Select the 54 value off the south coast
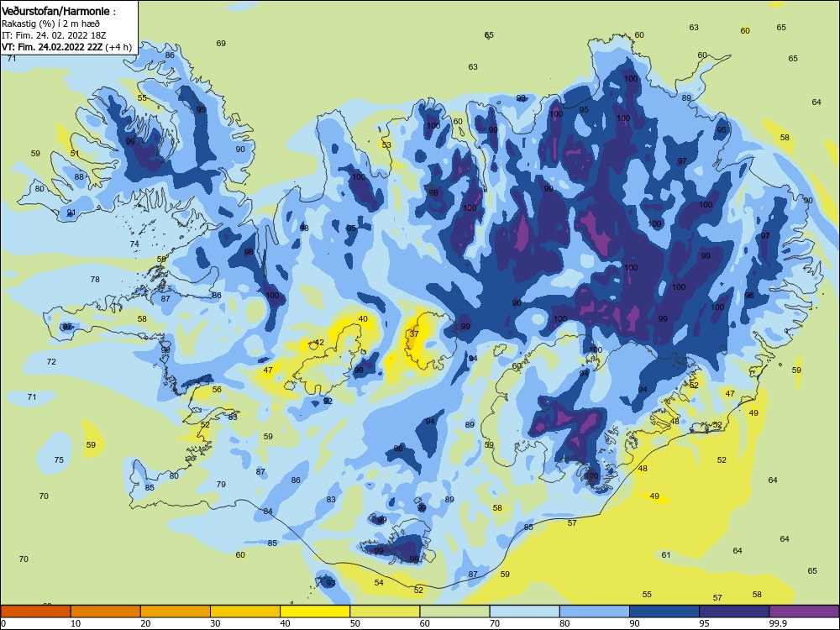 (380, 583)
